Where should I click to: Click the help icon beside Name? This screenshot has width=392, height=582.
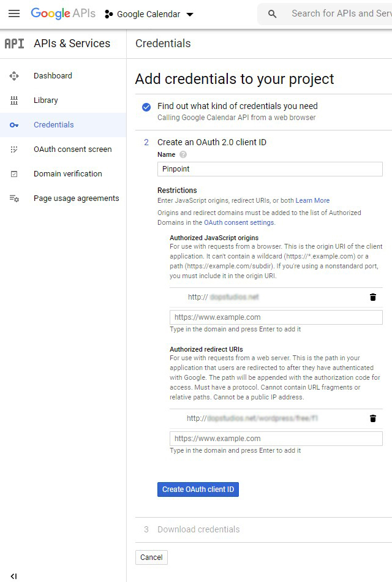pyautogui.click(x=183, y=155)
